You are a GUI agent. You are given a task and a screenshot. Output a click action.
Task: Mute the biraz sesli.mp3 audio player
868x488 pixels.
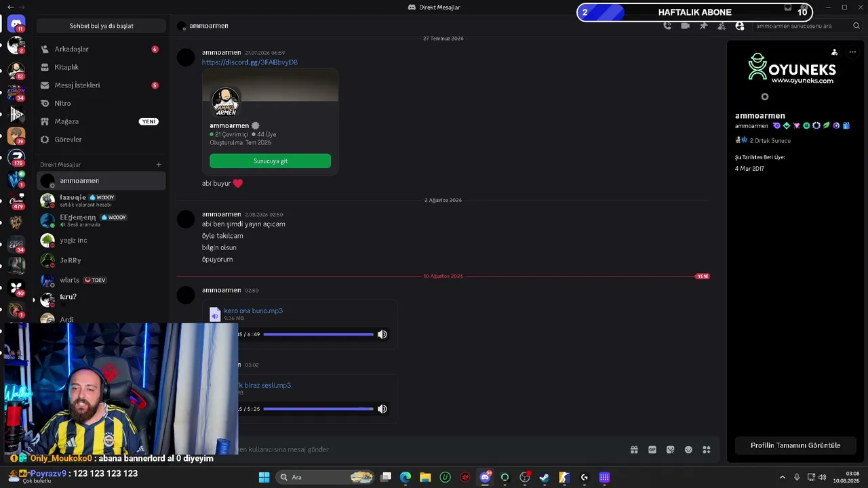(x=382, y=409)
